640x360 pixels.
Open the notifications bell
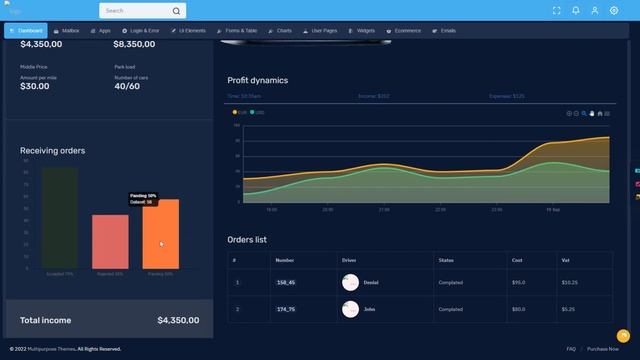click(576, 11)
